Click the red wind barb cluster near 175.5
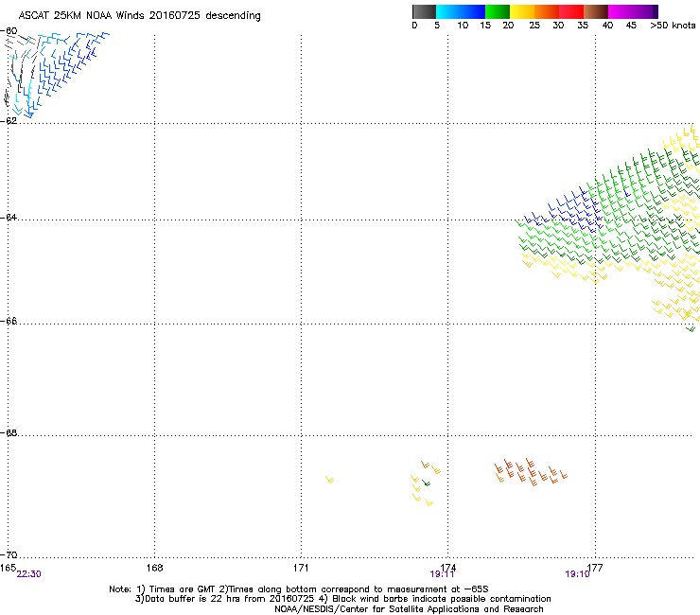 coord(531,472)
